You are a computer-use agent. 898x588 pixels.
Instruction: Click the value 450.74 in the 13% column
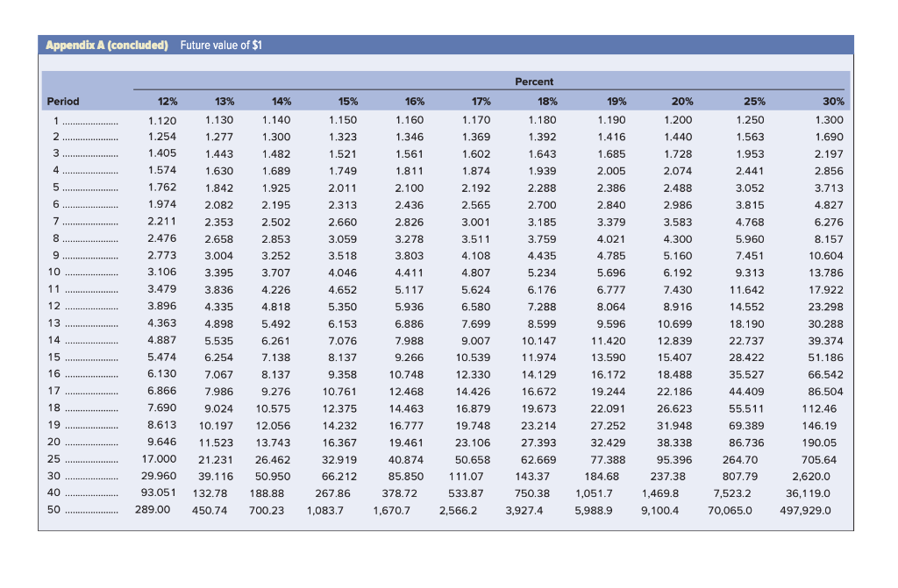click(210, 511)
